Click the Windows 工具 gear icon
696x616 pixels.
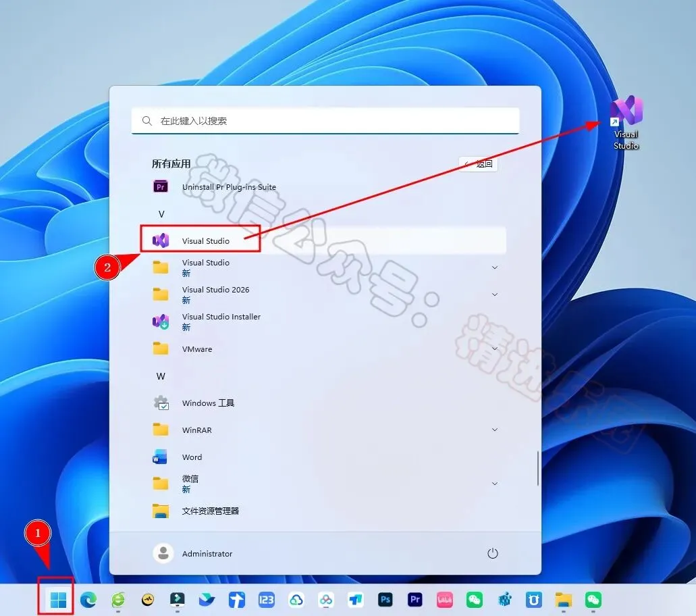[x=161, y=403]
